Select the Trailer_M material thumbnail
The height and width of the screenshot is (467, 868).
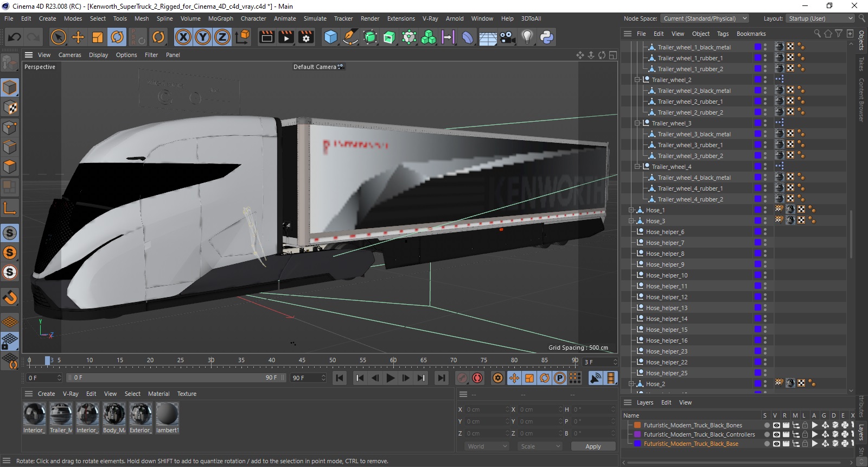pyautogui.click(x=61, y=418)
